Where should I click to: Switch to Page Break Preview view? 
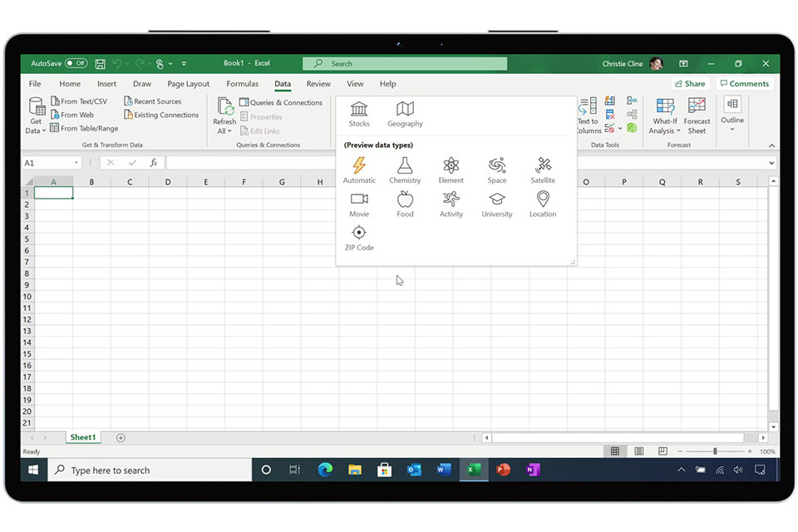click(x=663, y=451)
